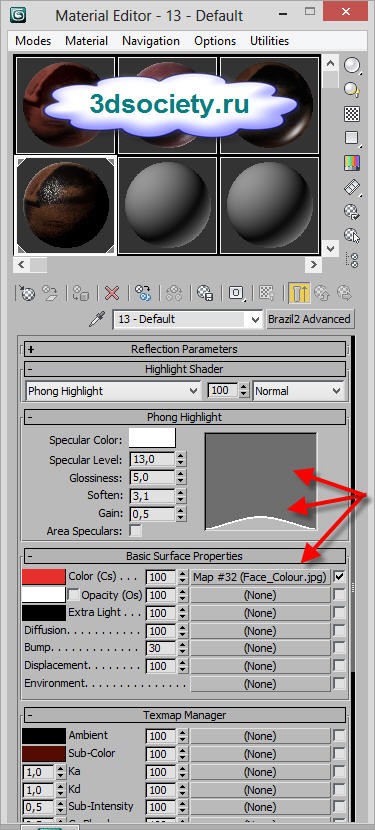This screenshot has width=375, height=830.
Task: Toggle the Opacity (Os) checkbox
Action: pyautogui.click(x=74, y=594)
